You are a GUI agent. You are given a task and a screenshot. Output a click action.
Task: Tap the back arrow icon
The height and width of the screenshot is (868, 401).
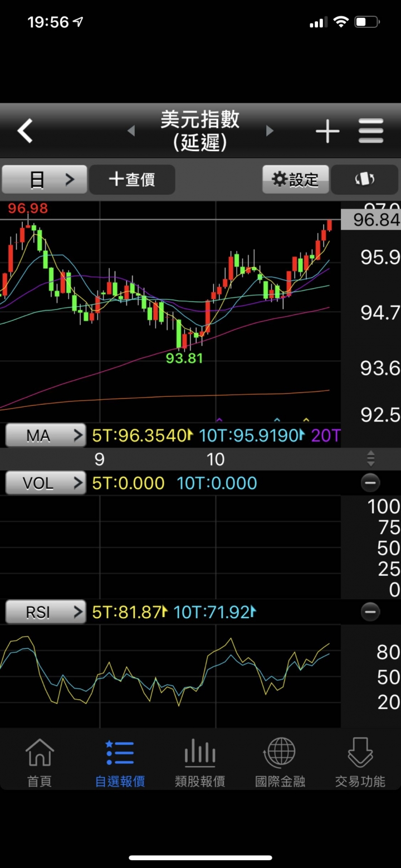click(x=26, y=132)
